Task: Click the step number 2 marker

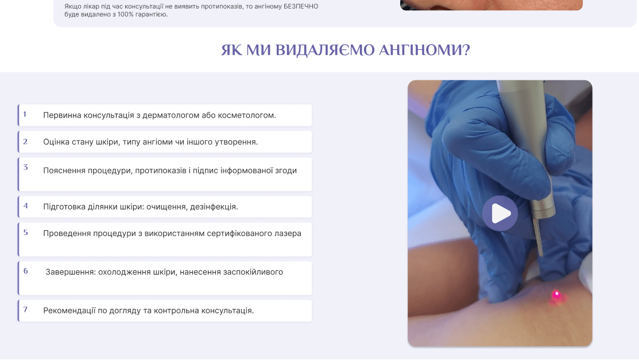Action: coord(25,141)
